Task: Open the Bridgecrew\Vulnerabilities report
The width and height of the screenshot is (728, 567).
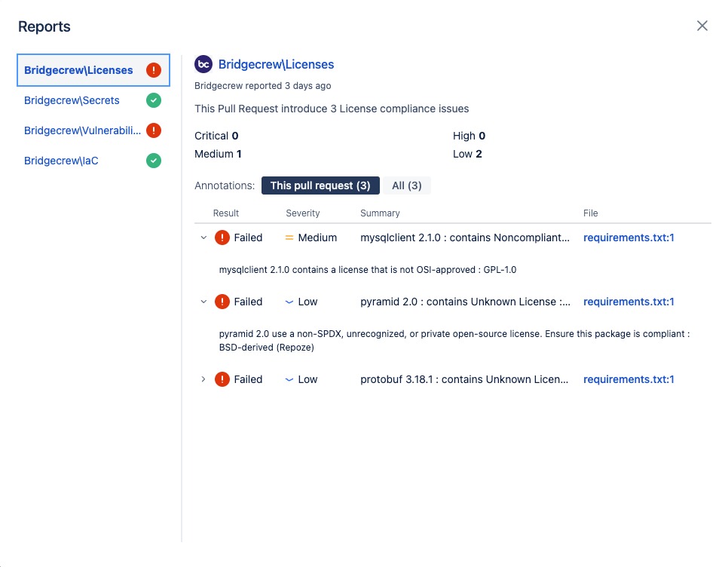Action: [82, 130]
